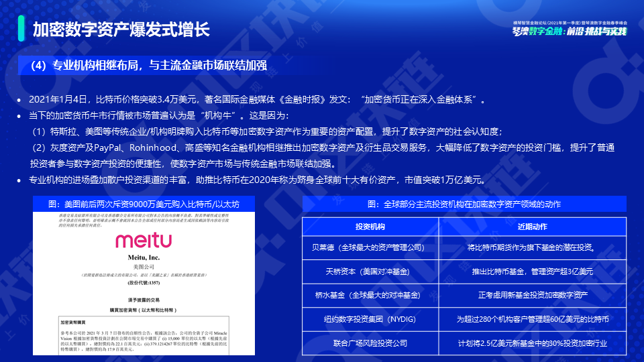Click the caption 图：全球部分主流投资机构

tap(464, 204)
